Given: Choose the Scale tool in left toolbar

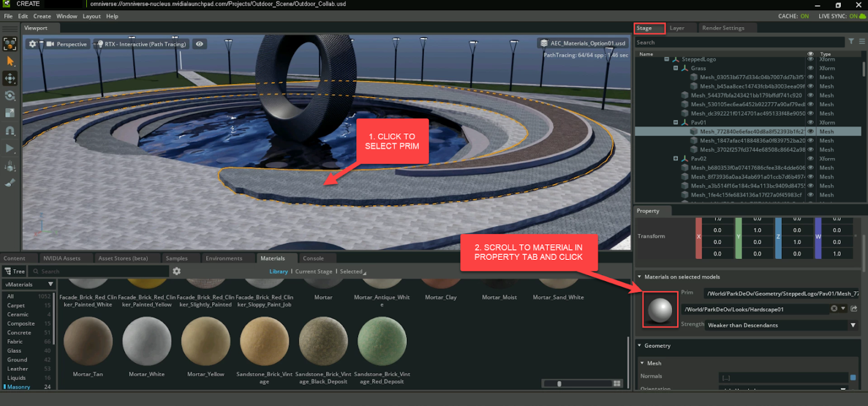Looking at the screenshot, I should pyautogui.click(x=10, y=113).
